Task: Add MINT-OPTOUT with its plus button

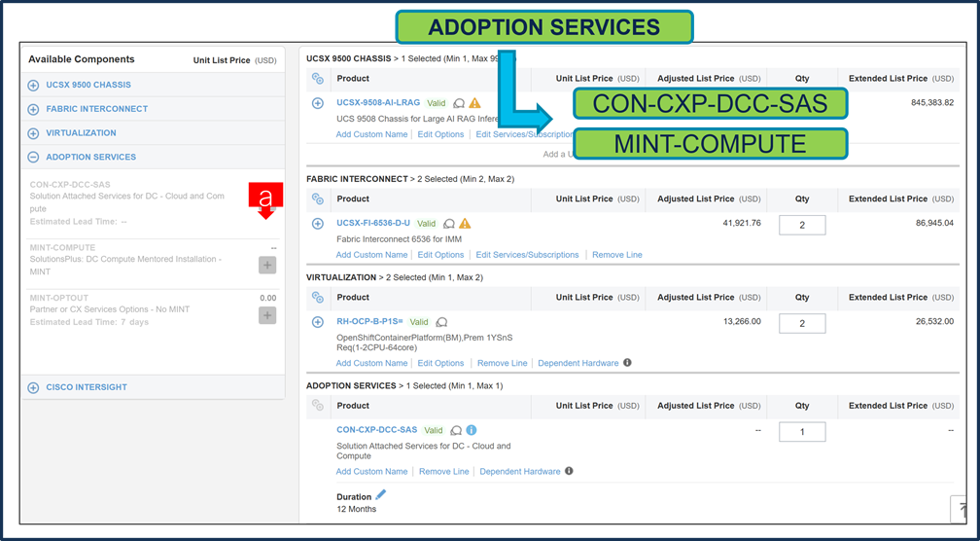Action: click(x=267, y=315)
